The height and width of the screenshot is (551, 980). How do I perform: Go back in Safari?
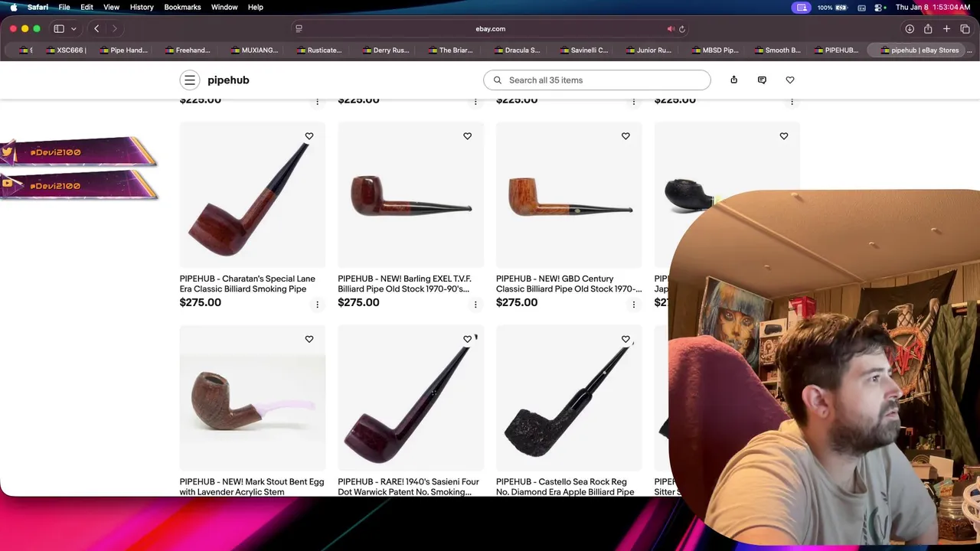(96, 29)
